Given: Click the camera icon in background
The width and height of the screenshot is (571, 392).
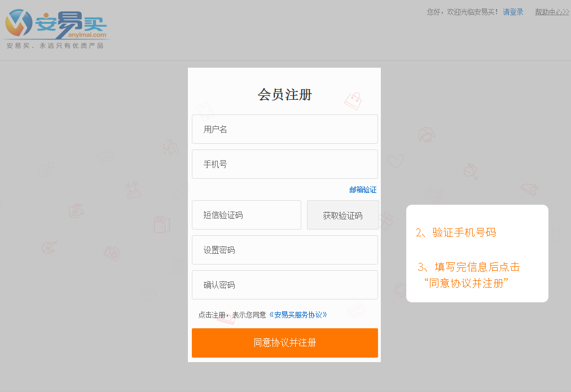Looking at the screenshot, I should coord(112,253).
